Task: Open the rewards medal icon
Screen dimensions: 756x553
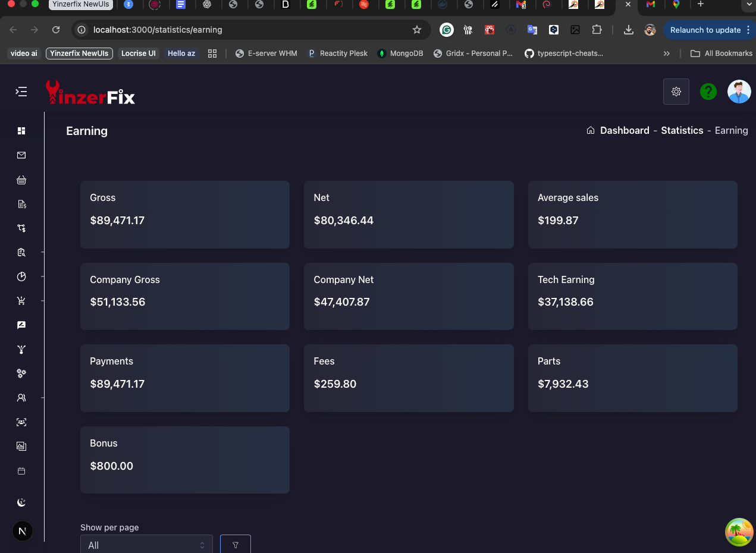Action: pyautogui.click(x=21, y=350)
